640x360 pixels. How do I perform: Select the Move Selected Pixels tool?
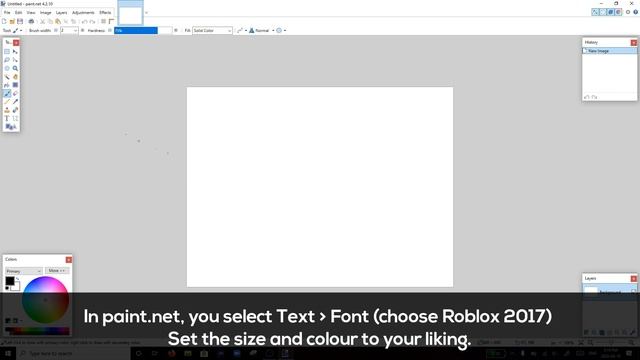15,51
